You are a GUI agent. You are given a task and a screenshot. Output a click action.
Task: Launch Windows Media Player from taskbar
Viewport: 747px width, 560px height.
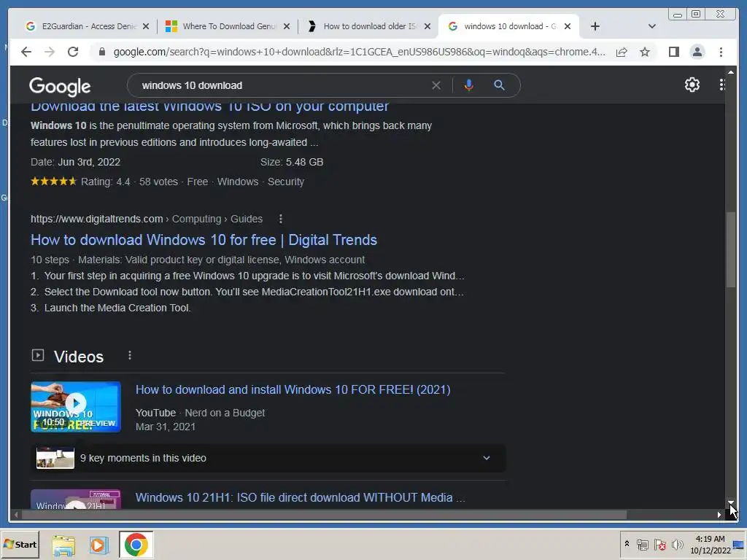[99, 545]
